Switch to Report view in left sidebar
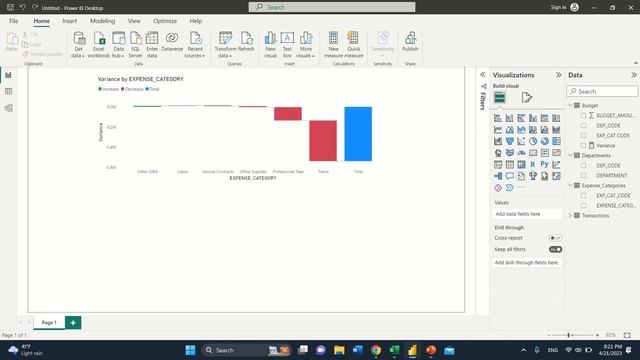Image resolution: width=640 pixels, height=360 pixels. [x=9, y=75]
